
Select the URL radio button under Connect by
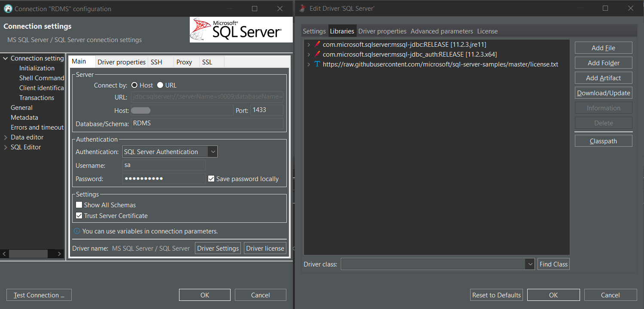pyautogui.click(x=160, y=85)
